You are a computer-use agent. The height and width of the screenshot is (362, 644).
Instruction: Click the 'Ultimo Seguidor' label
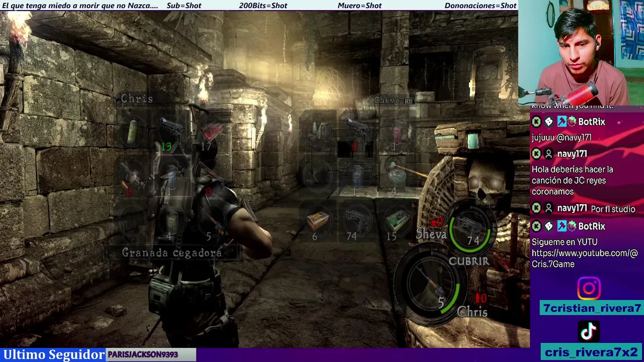pyautogui.click(x=54, y=354)
